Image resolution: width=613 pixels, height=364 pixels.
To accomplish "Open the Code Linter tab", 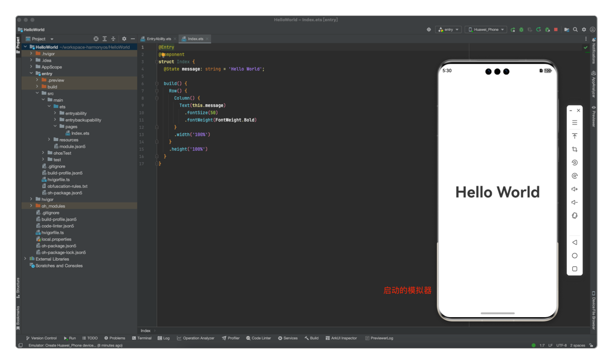I will (258, 338).
